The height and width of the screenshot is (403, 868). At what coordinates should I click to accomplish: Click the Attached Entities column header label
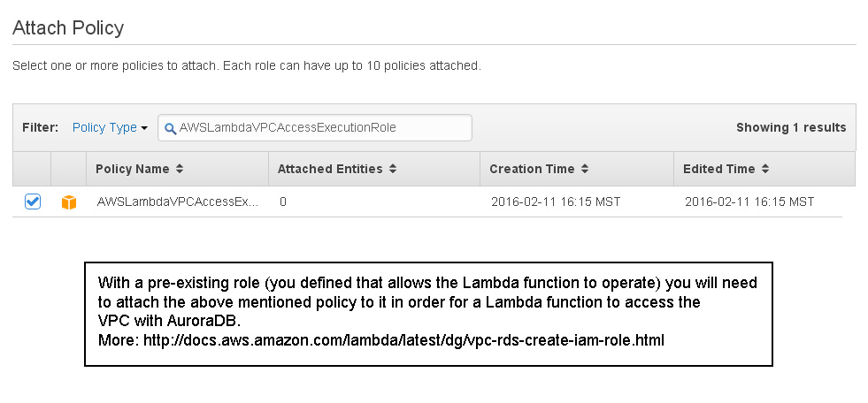pos(330,169)
